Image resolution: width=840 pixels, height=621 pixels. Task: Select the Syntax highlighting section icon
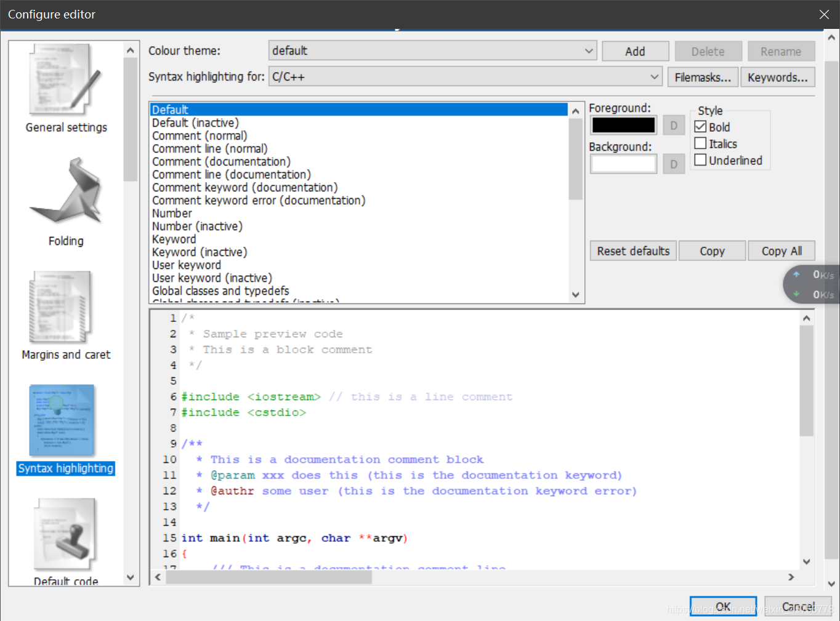click(x=62, y=421)
